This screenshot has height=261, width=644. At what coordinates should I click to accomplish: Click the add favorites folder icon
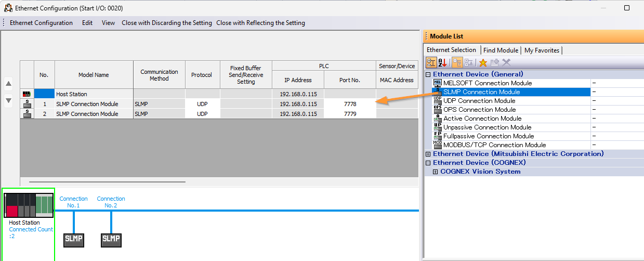point(494,62)
